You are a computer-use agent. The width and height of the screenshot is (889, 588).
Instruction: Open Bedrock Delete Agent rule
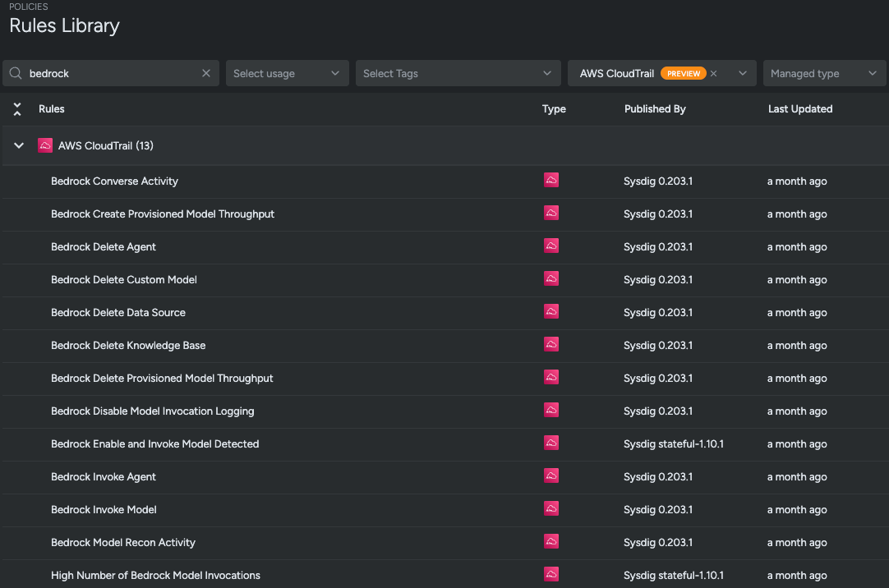tap(104, 247)
